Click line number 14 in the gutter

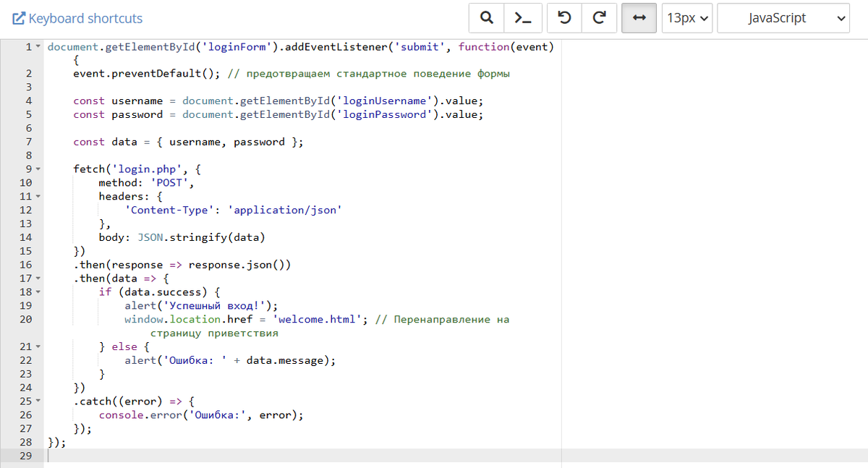coord(26,237)
